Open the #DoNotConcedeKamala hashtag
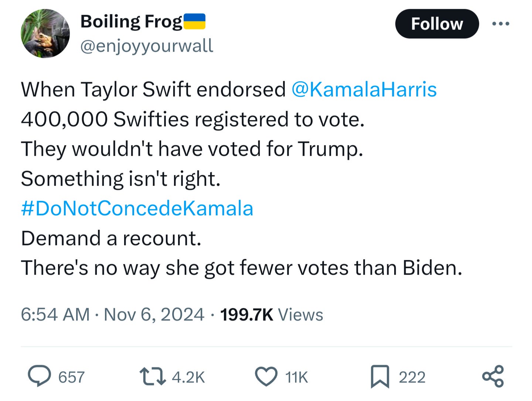 [x=137, y=208]
